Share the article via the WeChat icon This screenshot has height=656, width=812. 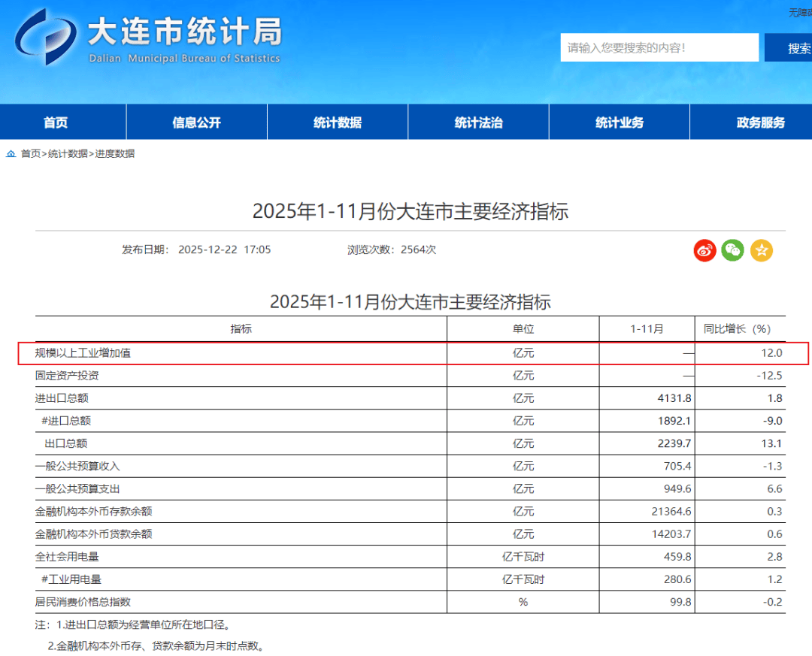(732, 250)
